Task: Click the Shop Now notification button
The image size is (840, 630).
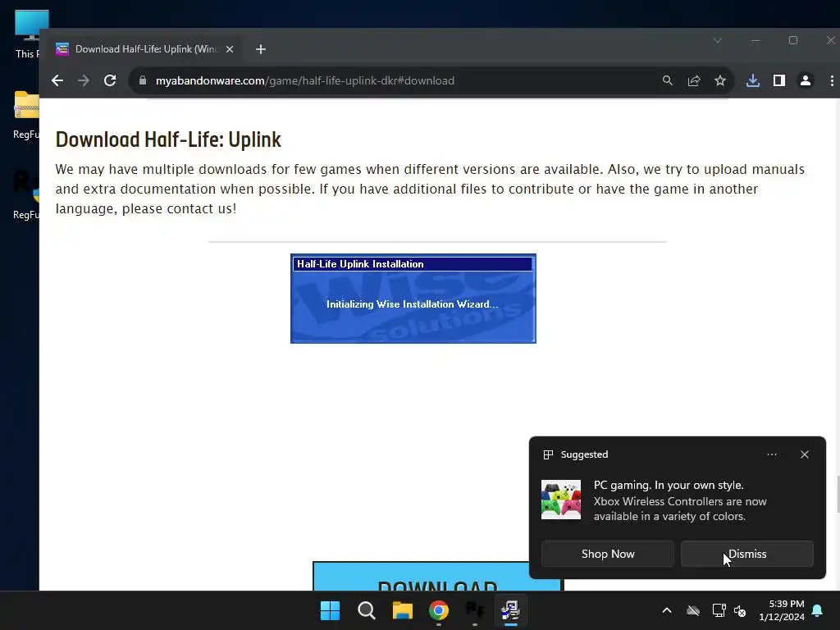Action: click(x=608, y=554)
